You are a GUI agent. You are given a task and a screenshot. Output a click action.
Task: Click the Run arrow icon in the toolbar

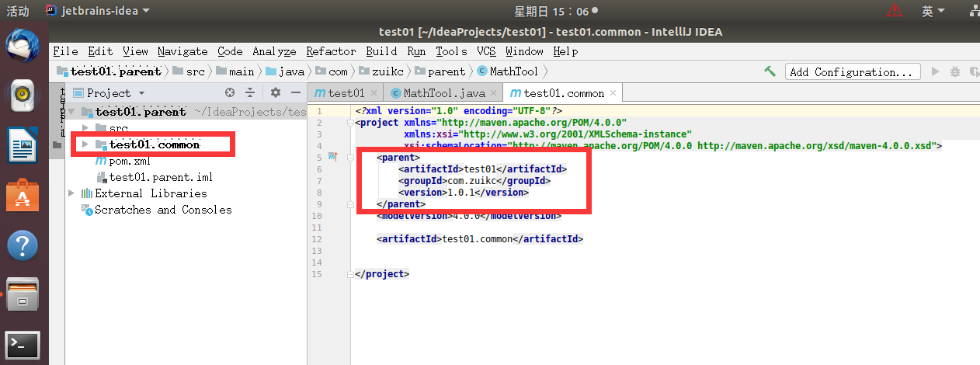coord(936,71)
